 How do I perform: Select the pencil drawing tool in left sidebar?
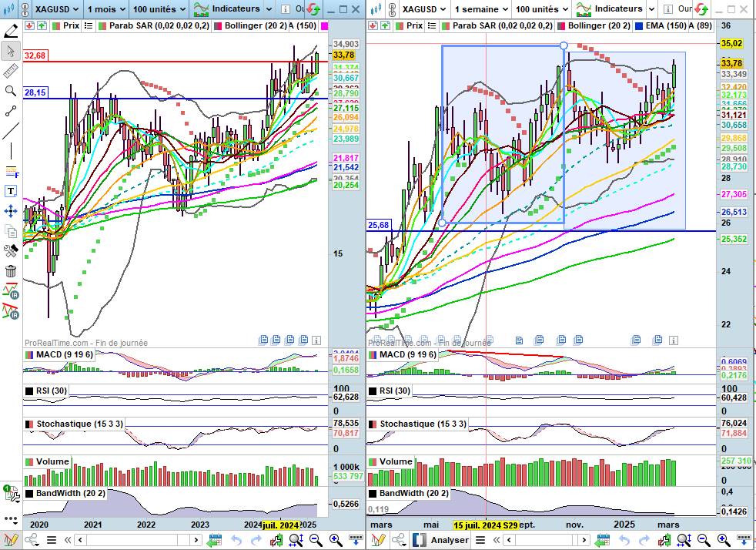11,31
